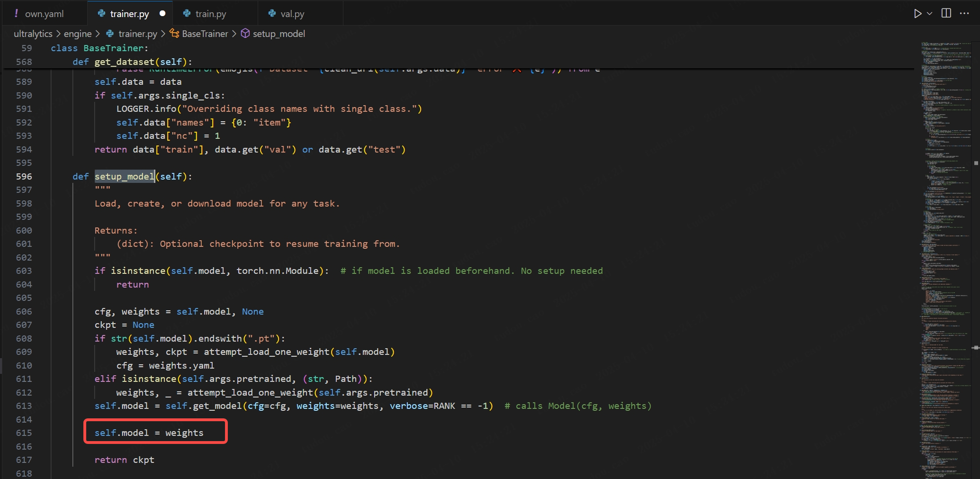Click isinstance check on line 603
This screenshot has height=479, width=980.
212,271
